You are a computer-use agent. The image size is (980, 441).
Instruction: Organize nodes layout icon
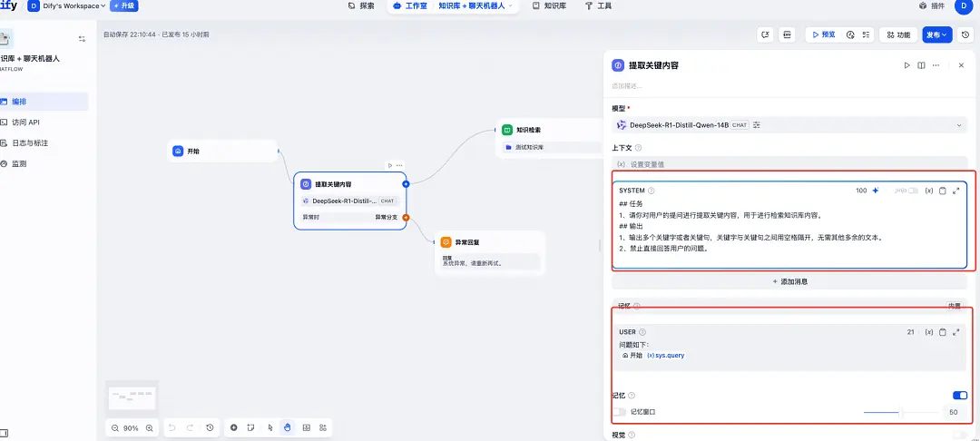(x=323, y=428)
